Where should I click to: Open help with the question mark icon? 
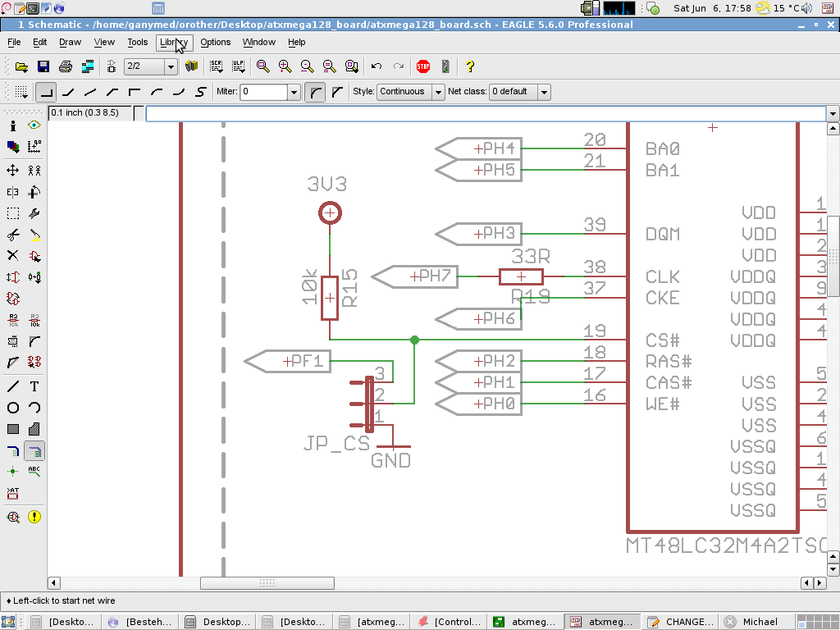coord(470,66)
